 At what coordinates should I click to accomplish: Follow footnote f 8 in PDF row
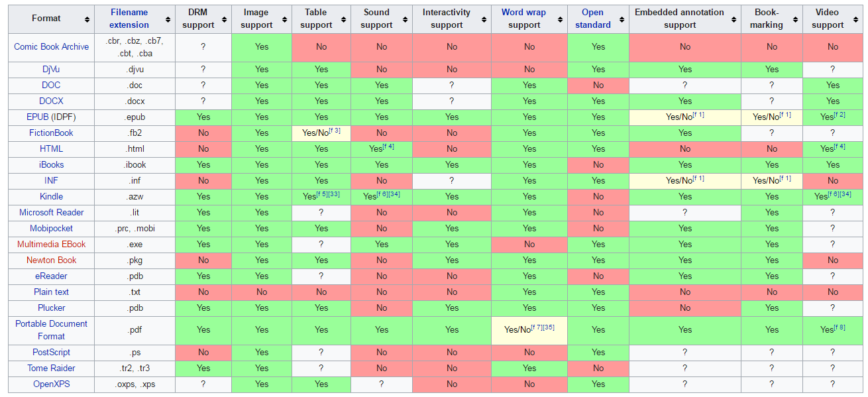[x=839, y=327]
